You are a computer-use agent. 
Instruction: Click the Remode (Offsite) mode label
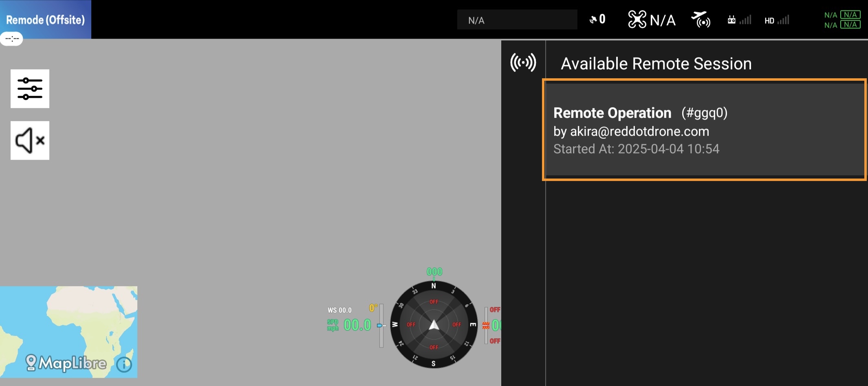tap(45, 20)
